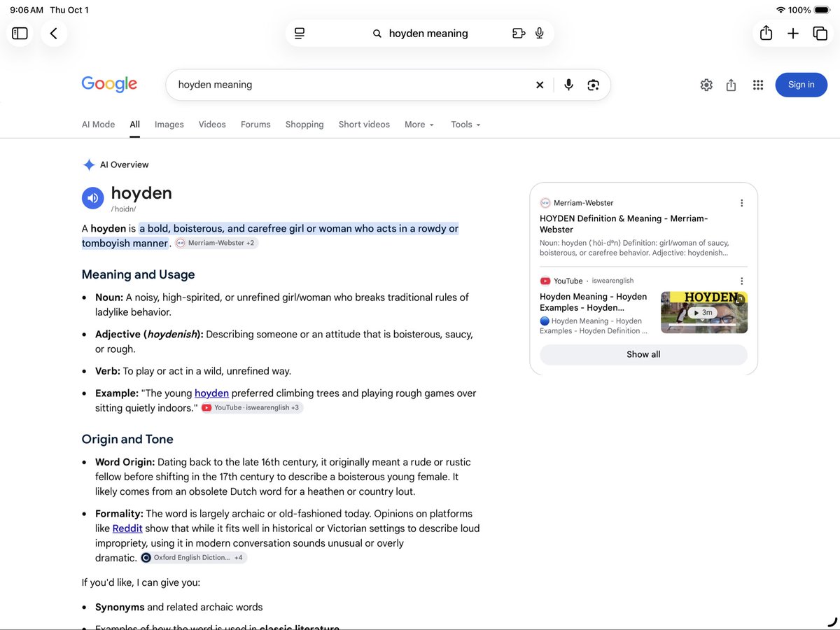Clear the Google search box
This screenshot has height=630, width=840.
540,85
